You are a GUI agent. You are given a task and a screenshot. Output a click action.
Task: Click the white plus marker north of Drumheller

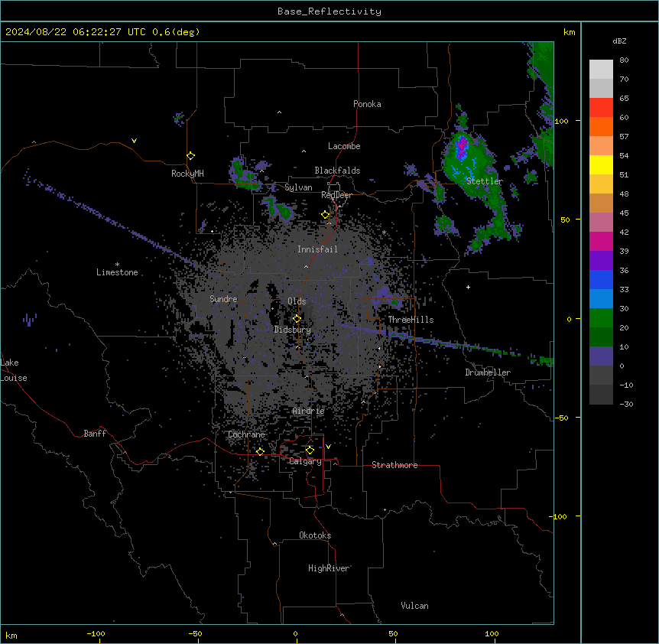coord(468,287)
